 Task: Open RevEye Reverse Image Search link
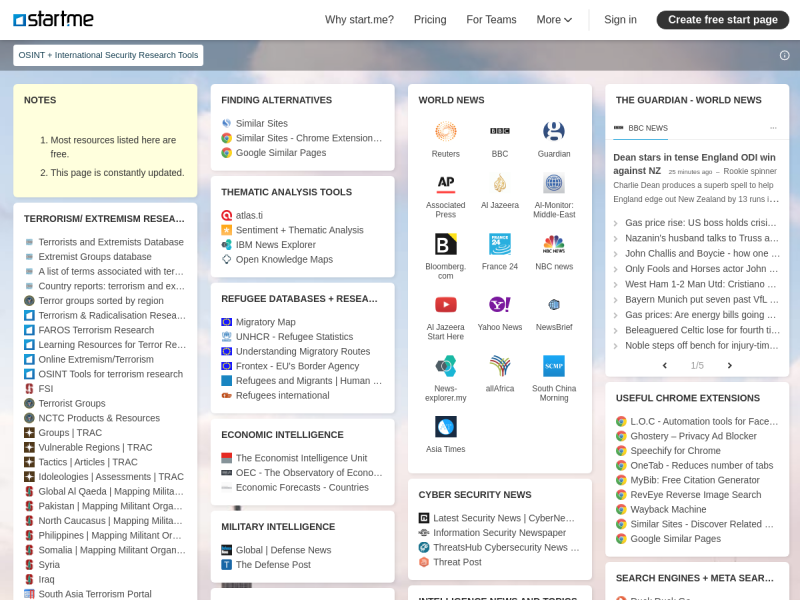point(695,494)
